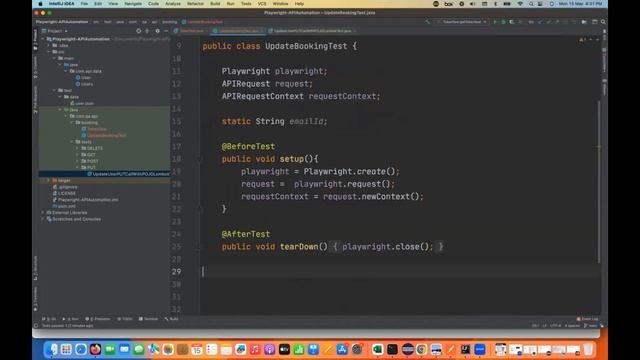The width and height of the screenshot is (640, 360).
Task: Click fold toggle beside setup method
Action: (200, 159)
